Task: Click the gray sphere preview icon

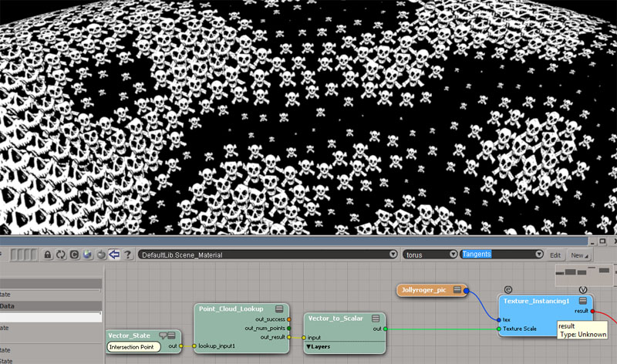Action: [100, 254]
